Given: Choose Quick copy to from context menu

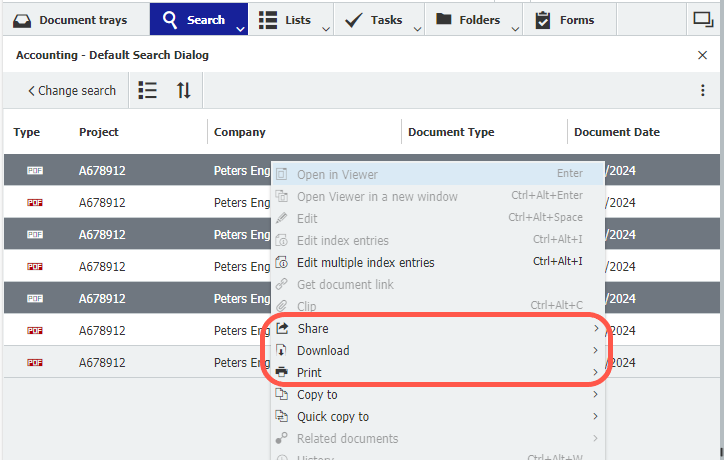Looking at the screenshot, I should pyautogui.click(x=333, y=417).
